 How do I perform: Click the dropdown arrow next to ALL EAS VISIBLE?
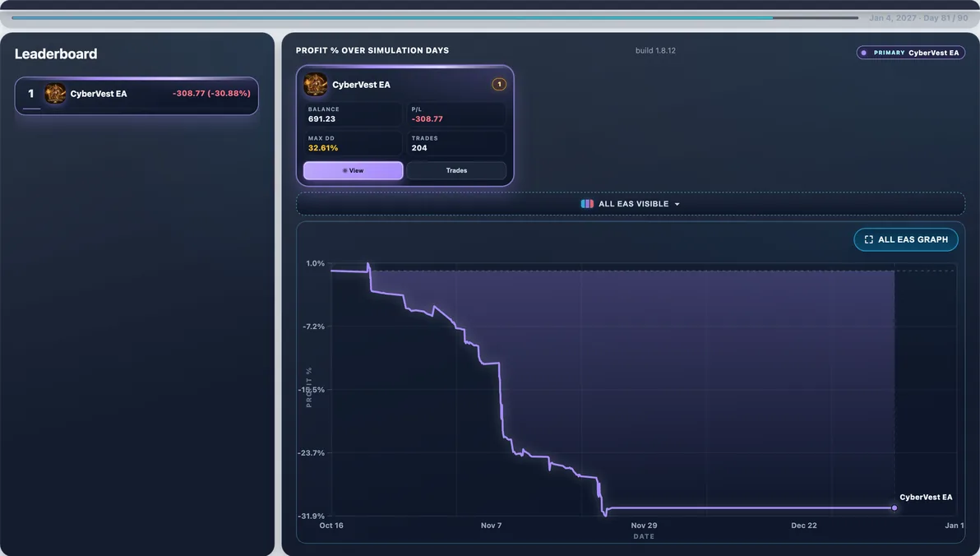pos(677,205)
